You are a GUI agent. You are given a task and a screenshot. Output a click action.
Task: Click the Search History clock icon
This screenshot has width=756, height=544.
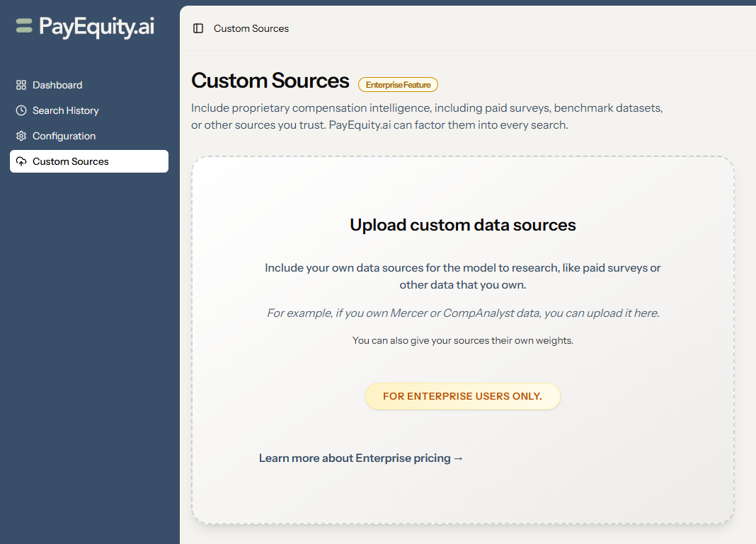pos(20,110)
